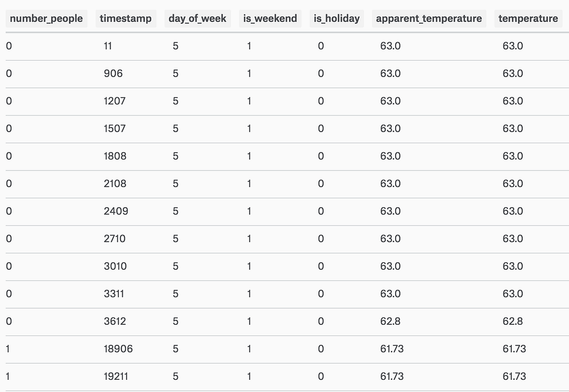
Task: Click the is_weekend column header
Action: tap(270, 18)
